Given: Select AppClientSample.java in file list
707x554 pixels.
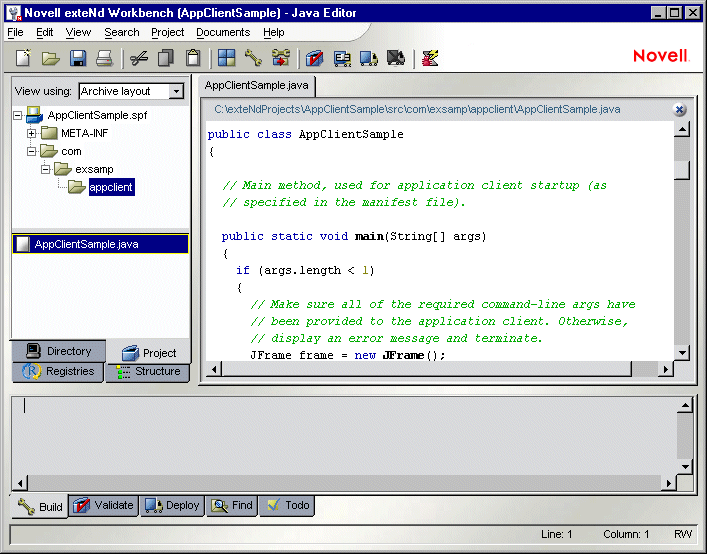Looking at the screenshot, I should [100, 244].
